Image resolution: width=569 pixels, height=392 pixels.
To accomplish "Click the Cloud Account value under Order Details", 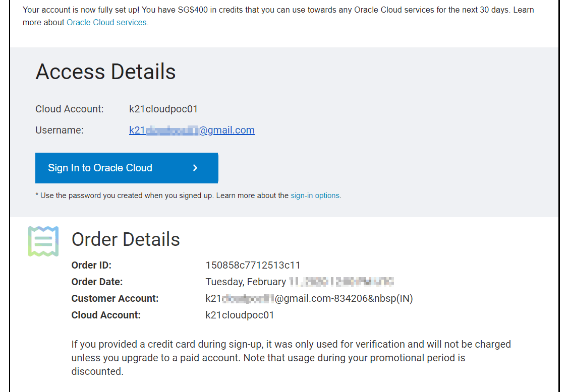I will (240, 315).
